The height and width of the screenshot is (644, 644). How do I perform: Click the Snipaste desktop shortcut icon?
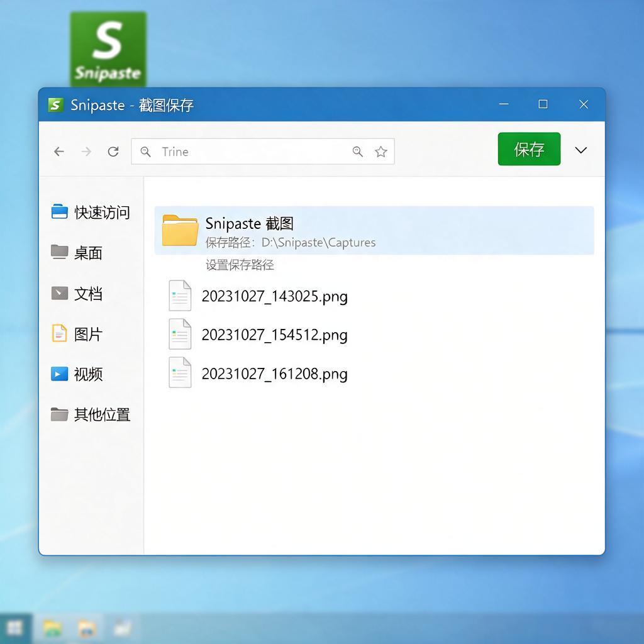tap(108, 49)
